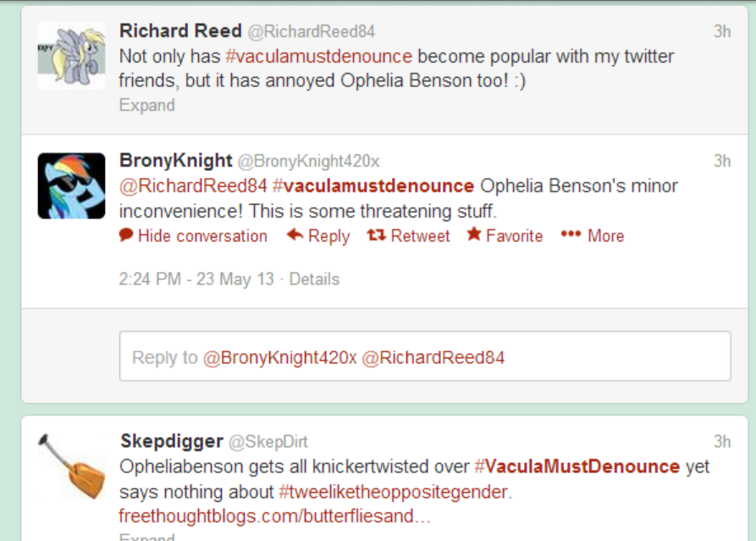Collapse thread with Hide conversation

pyautogui.click(x=202, y=236)
